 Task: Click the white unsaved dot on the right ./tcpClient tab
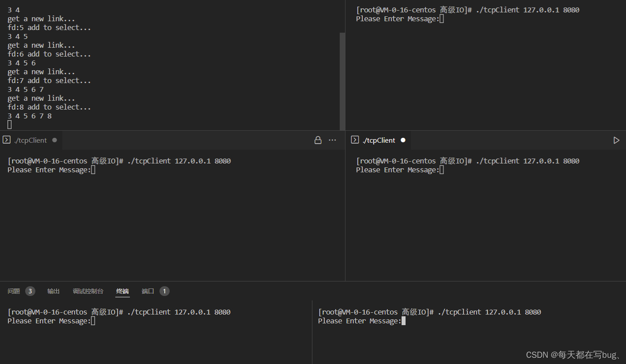(403, 140)
